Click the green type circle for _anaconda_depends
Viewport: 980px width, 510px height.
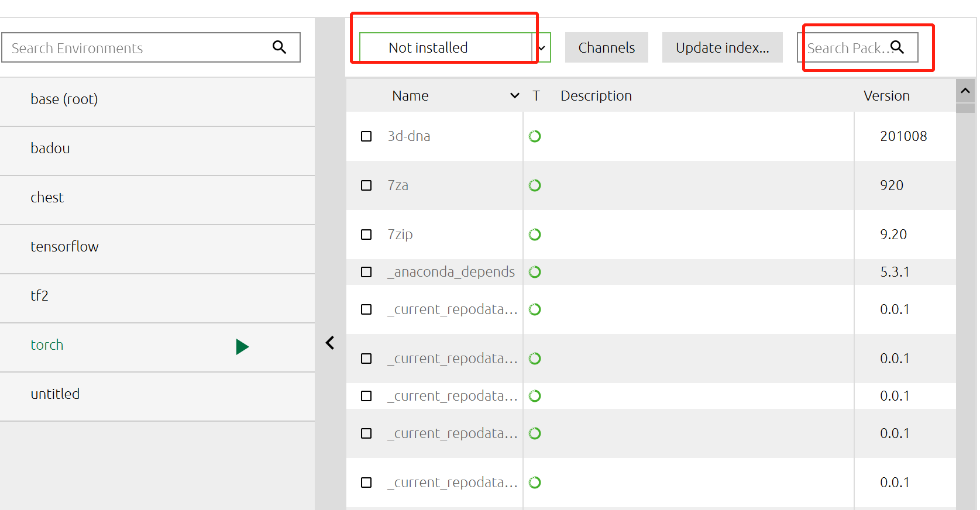[535, 272]
